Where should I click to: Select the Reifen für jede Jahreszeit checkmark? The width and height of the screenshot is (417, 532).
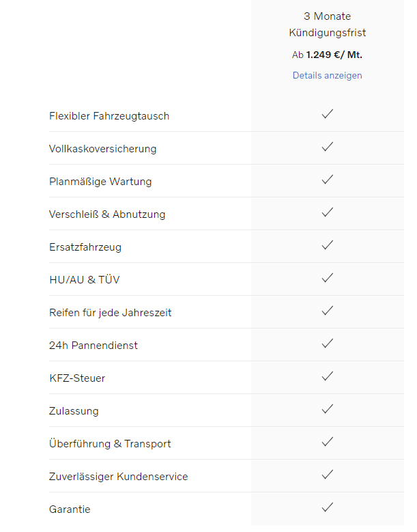(328, 311)
